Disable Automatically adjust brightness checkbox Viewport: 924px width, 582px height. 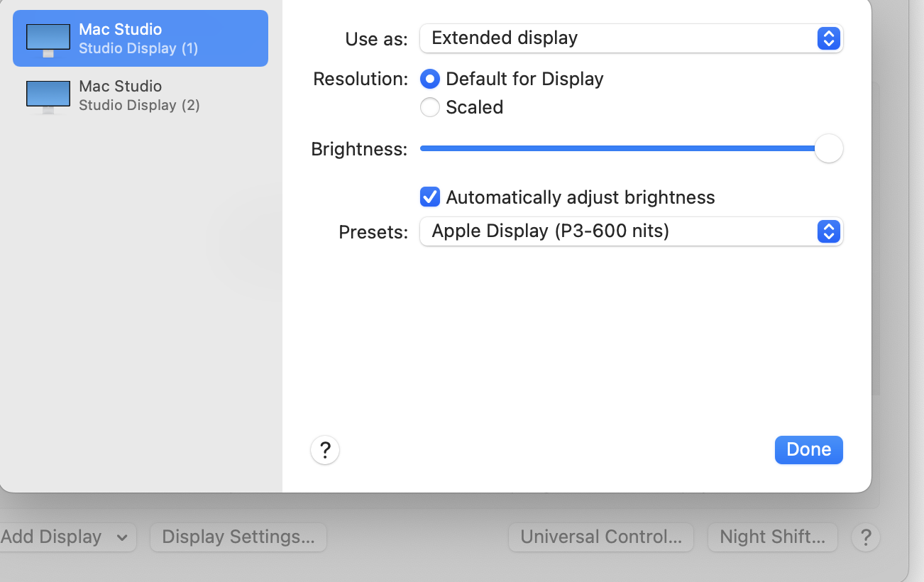(x=430, y=197)
